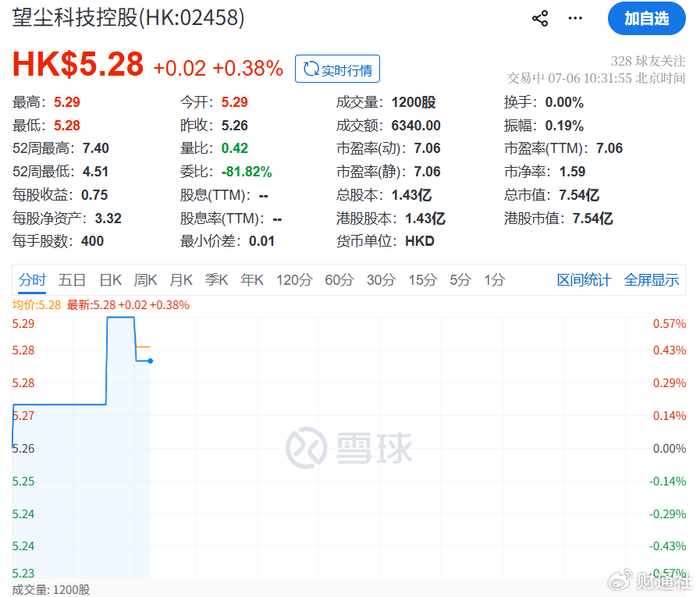The height and width of the screenshot is (597, 700).
Task: Open the three-dot more options menu
Action: click(575, 18)
